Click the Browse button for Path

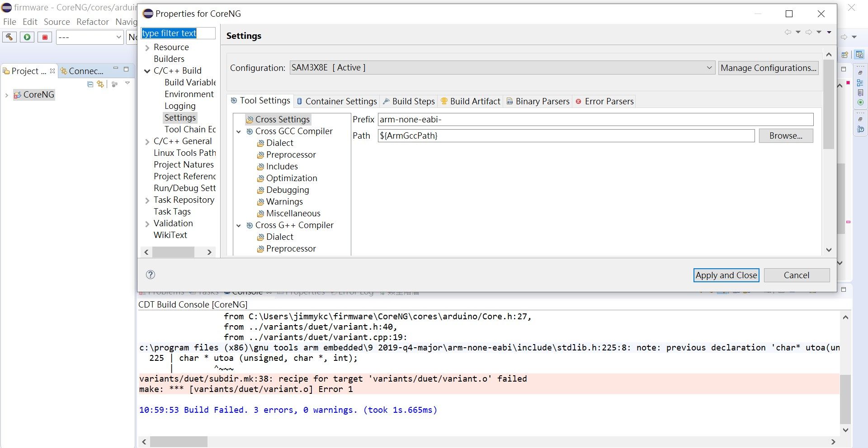(786, 135)
